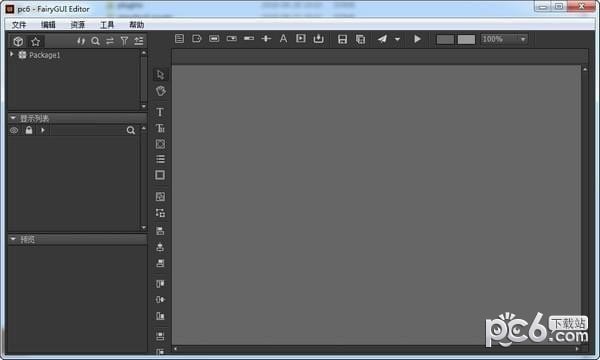Open the 编辑 menu
Viewport: 600px width, 360px height.
coord(48,25)
